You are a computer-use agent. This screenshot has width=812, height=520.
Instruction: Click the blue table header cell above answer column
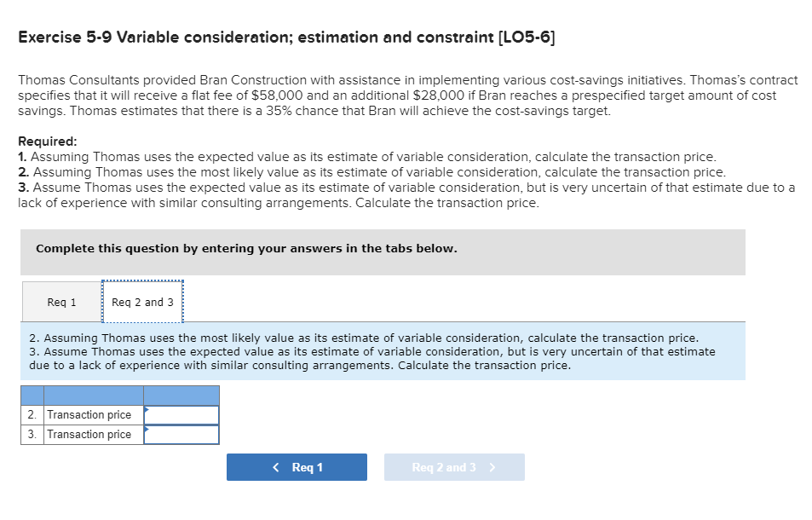(181, 395)
